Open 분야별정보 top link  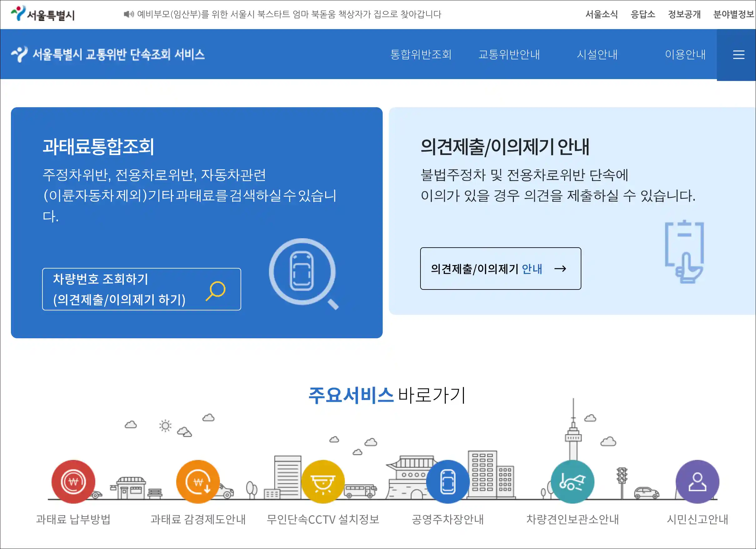click(x=734, y=14)
